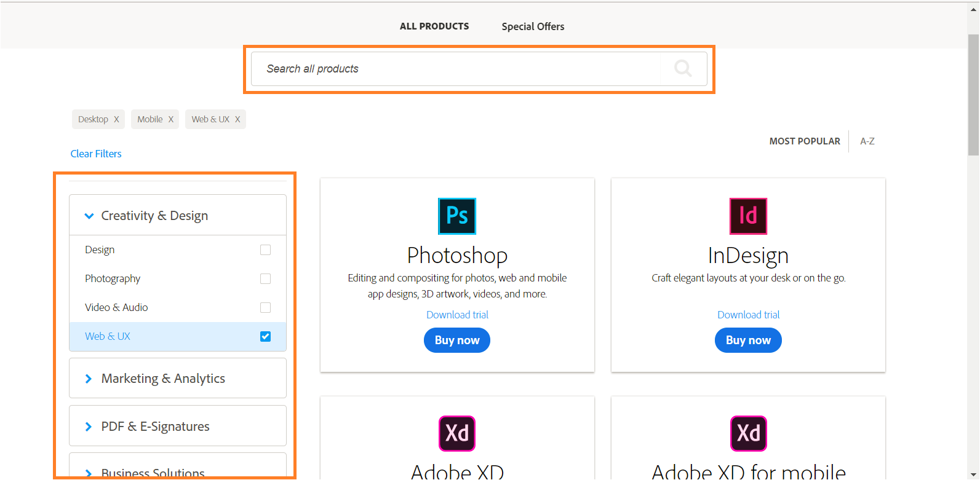Check the Design checkbox
This screenshot has width=980, height=480.
(x=265, y=250)
